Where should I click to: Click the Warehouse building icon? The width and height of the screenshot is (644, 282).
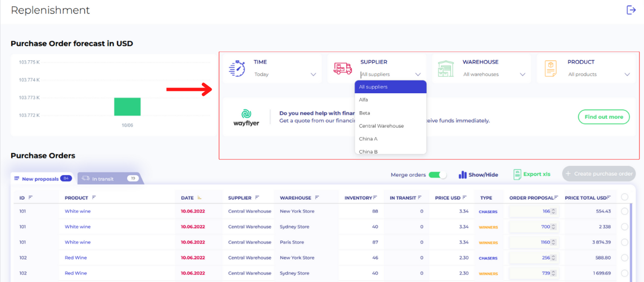(x=445, y=69)
